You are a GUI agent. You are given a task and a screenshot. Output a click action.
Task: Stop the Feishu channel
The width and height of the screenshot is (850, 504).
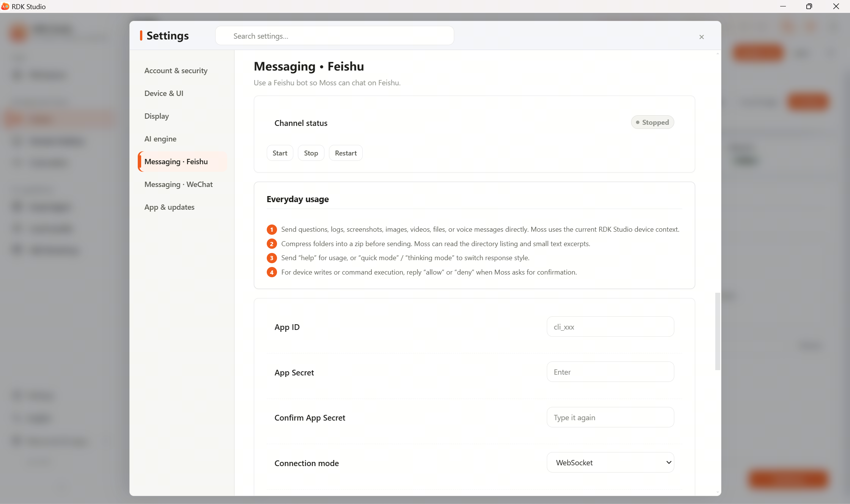pyautogui.click(x=311, y=153)
